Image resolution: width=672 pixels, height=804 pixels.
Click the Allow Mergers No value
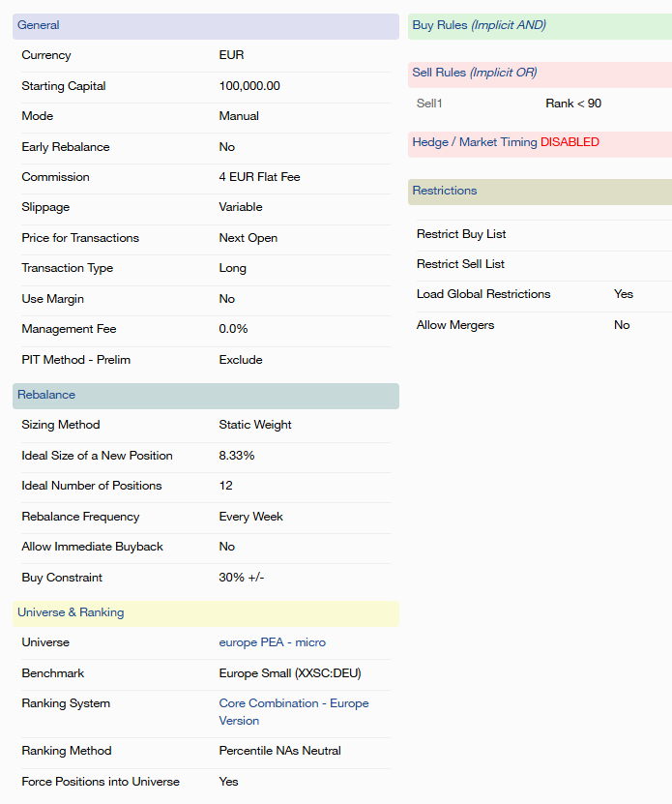click(x=622, y=325)
